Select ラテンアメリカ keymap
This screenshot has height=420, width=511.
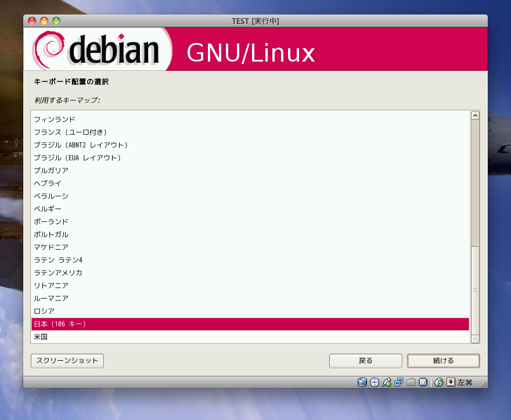tap(250, 272)
